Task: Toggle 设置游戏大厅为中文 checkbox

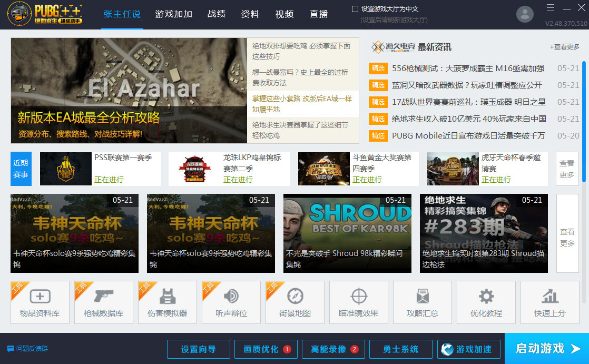Action: tap(355, 9)
